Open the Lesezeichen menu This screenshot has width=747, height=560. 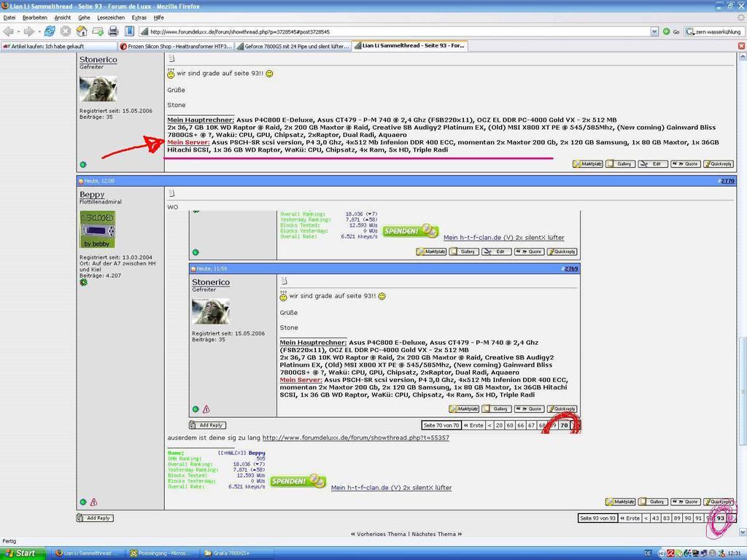click(111, 17)
